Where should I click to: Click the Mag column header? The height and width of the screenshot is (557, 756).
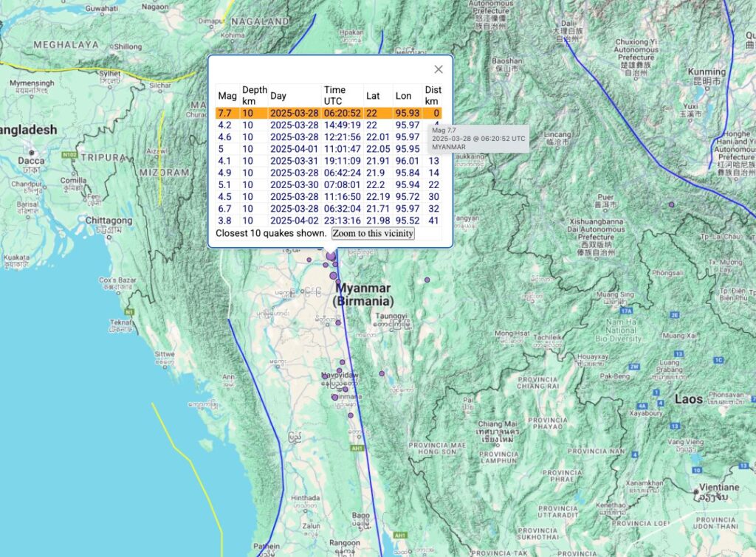(x=227, y=96)
